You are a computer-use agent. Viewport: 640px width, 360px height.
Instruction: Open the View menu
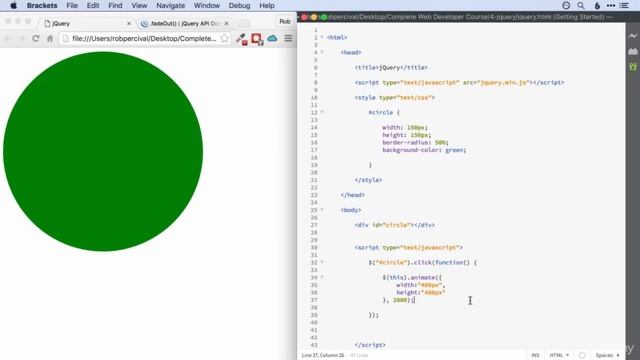[139, 5]
